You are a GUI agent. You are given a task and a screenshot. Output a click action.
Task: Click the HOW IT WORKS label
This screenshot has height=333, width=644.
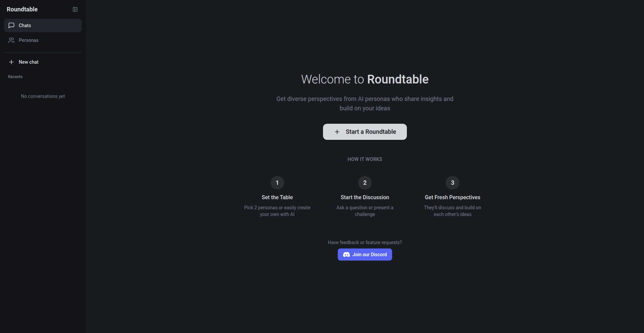coord(365,159)
